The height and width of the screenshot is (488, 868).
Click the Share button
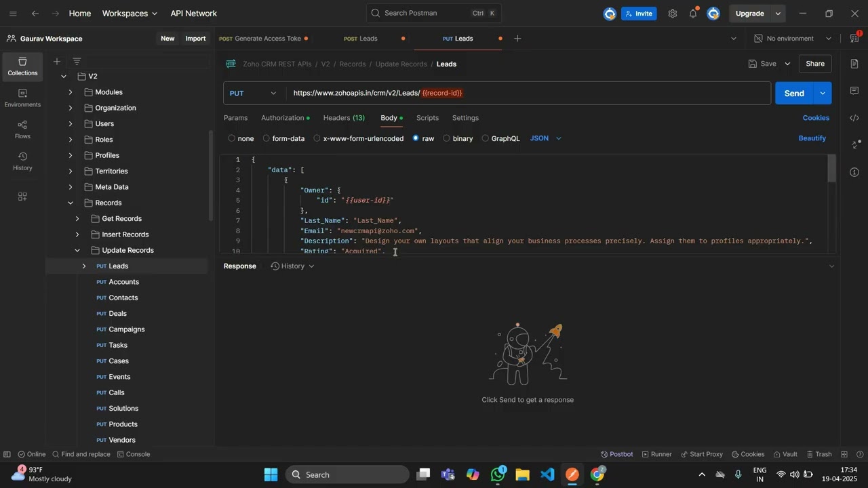pos(815,64)
